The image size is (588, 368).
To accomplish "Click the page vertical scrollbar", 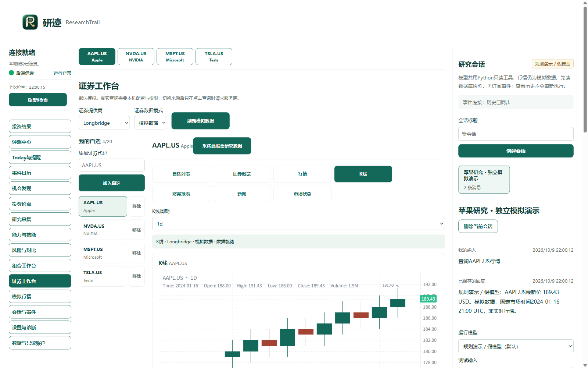I will point(585,69).
